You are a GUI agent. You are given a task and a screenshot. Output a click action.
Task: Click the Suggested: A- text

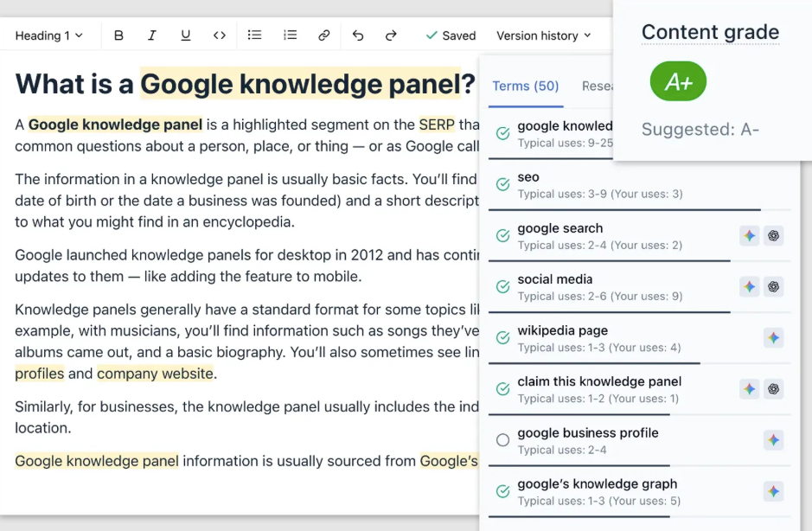pos(700,129)
